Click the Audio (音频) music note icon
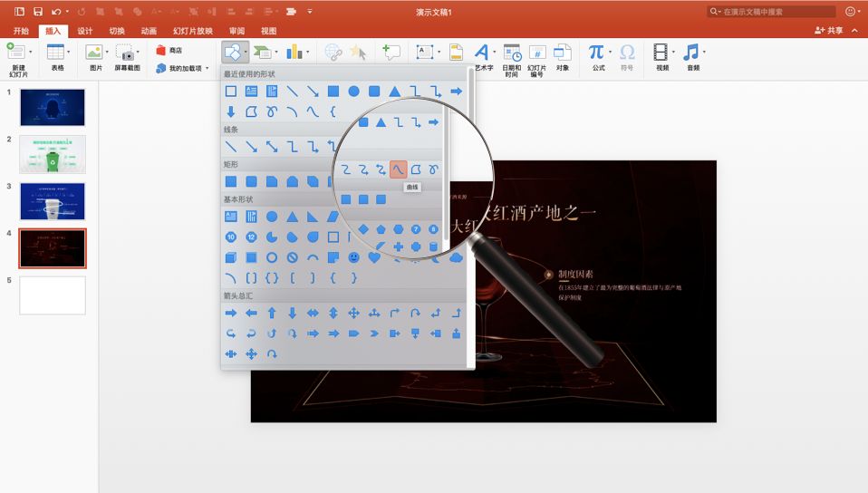868x493 pixels. pos(690,52)
